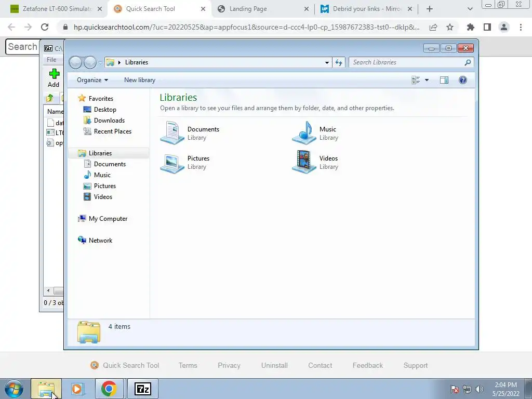Image resolution: width=532 pixels, height=399 pixels.
Task: Reload the page in Chrome
Action: coord(45,27)
